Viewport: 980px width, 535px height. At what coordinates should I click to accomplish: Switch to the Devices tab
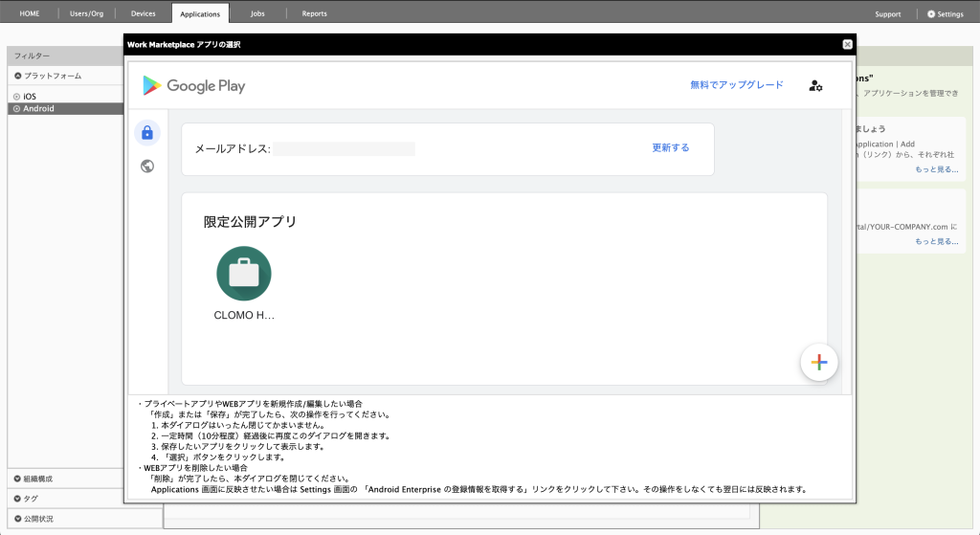143,14
